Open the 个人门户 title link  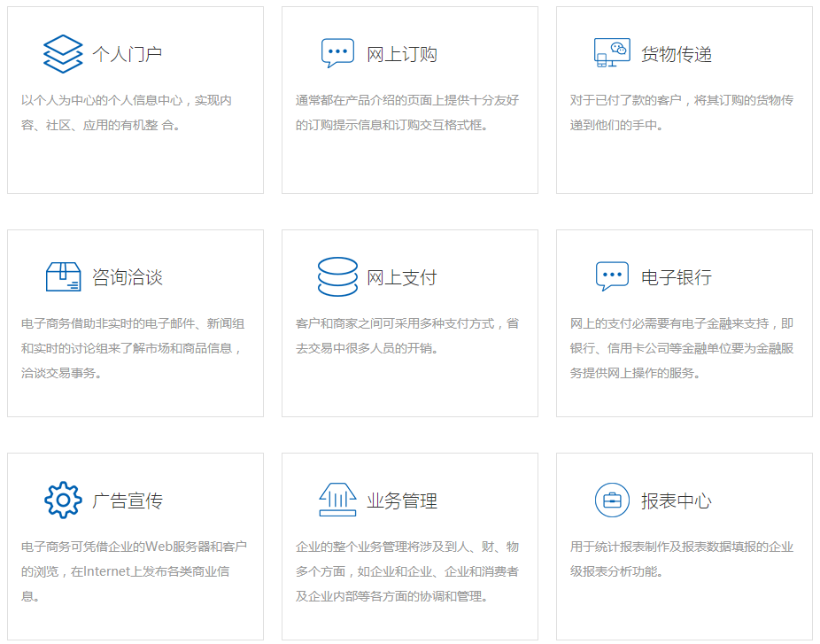pos(128,55)
